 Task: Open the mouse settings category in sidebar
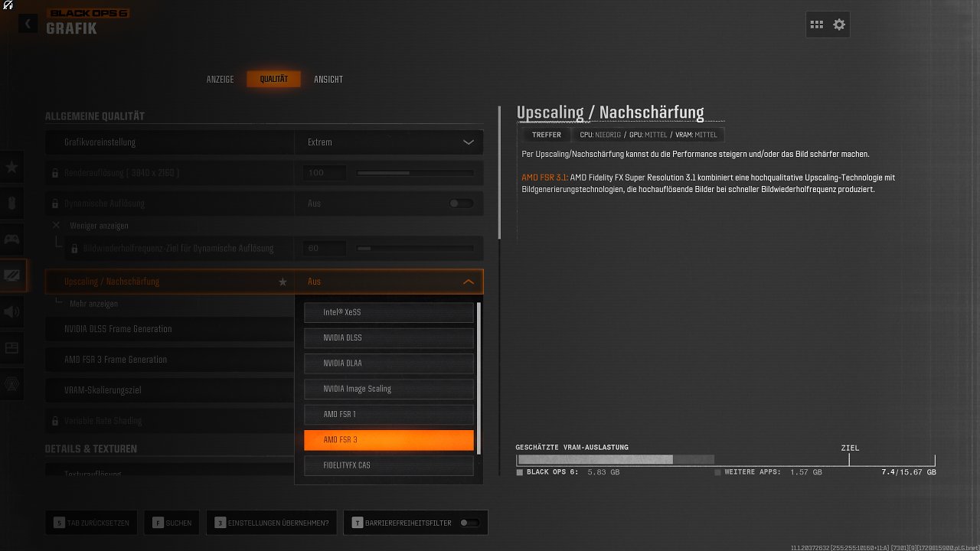pyautogui.click(x=12, y=203)
